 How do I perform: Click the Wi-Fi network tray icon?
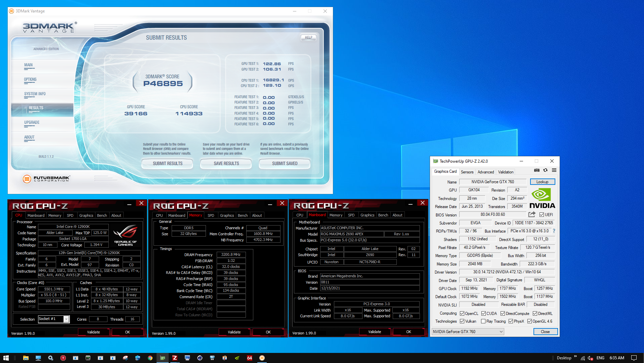583,358
